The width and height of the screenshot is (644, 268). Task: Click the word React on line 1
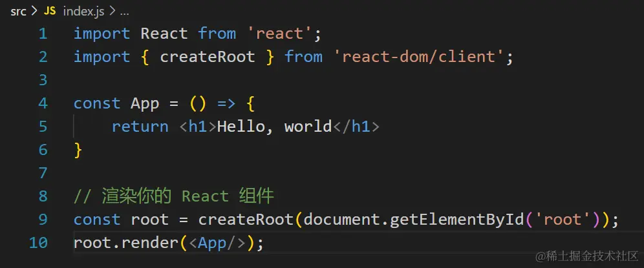point(164,34)
